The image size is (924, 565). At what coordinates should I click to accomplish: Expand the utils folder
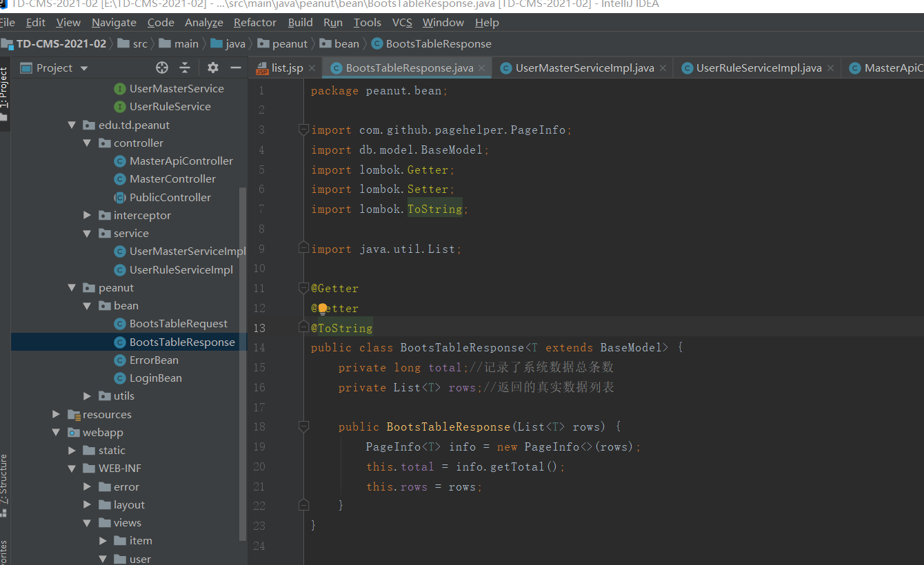(x=87, y=395)
